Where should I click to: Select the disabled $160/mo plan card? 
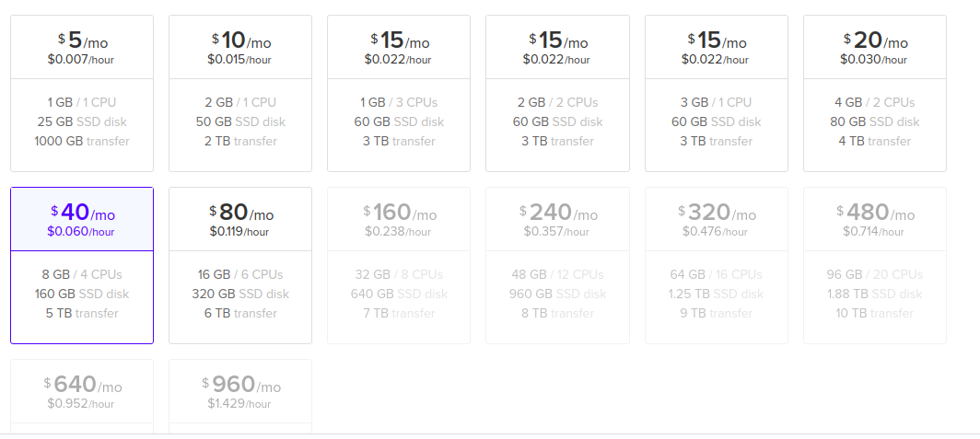(399, 265)
